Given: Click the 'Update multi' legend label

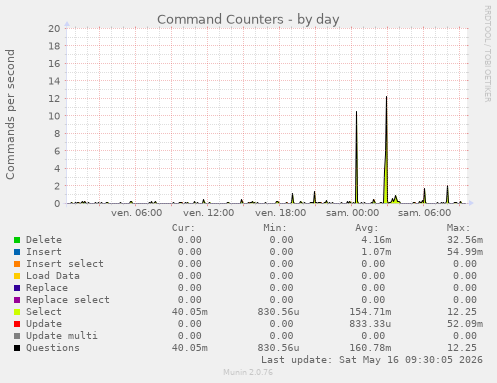Looking at the screenshot, I should point(62,336).
